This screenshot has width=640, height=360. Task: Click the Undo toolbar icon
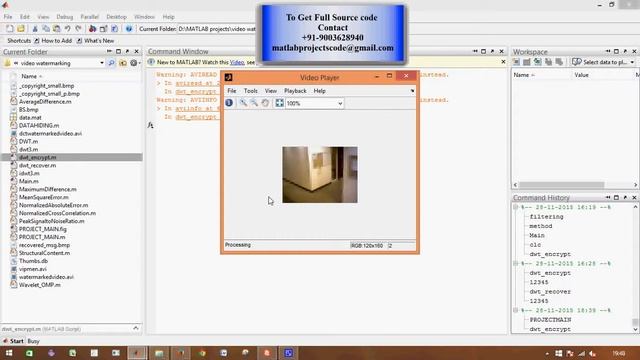(x=68, y=29)
